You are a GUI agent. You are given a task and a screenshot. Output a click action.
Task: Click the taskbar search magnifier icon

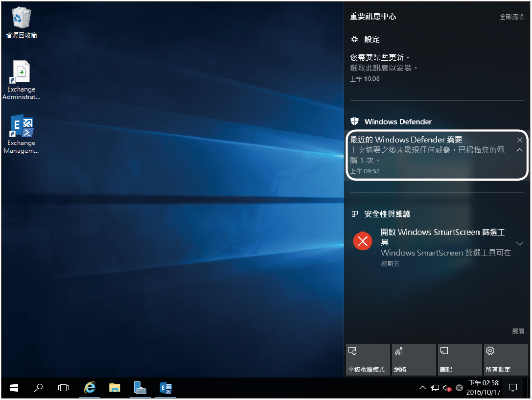point(38,388)
